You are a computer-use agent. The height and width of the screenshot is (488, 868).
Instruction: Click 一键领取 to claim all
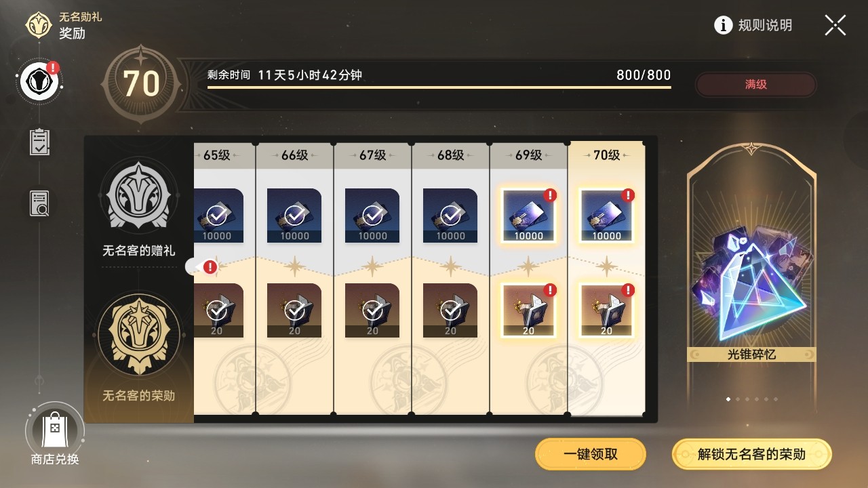pyautogui.click(x=591, y=454)
